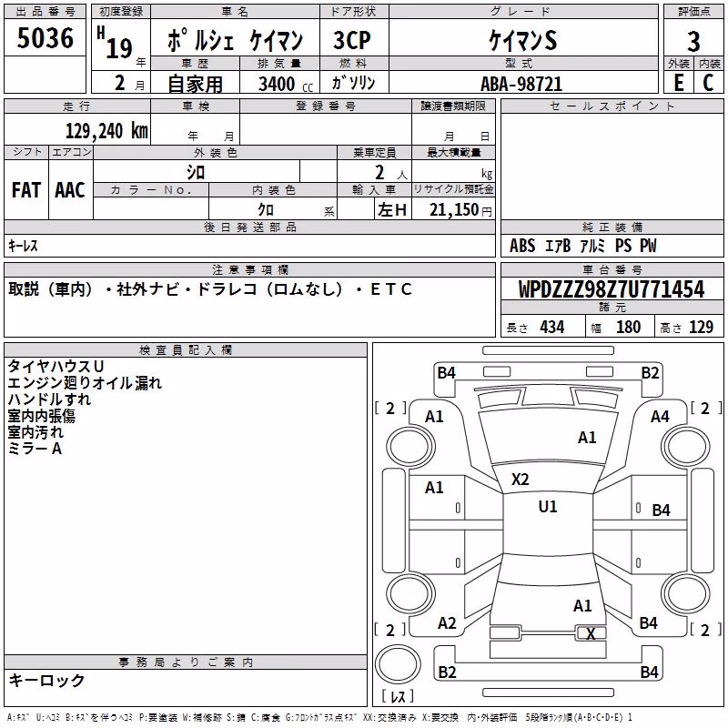Select the note ミラーA

coord(35,449)
